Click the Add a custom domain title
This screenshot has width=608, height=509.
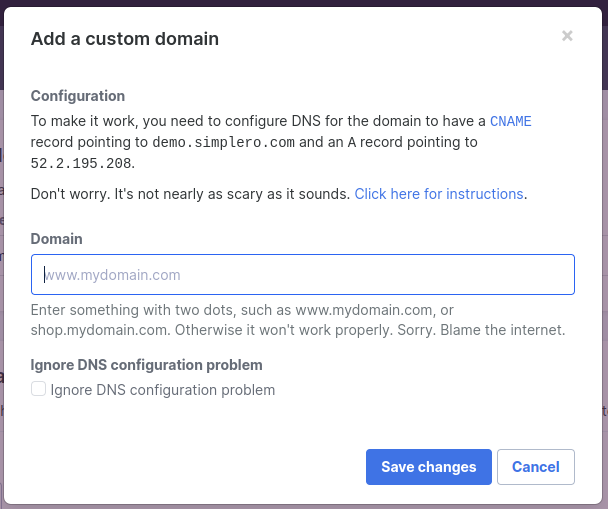click(125, 39)
